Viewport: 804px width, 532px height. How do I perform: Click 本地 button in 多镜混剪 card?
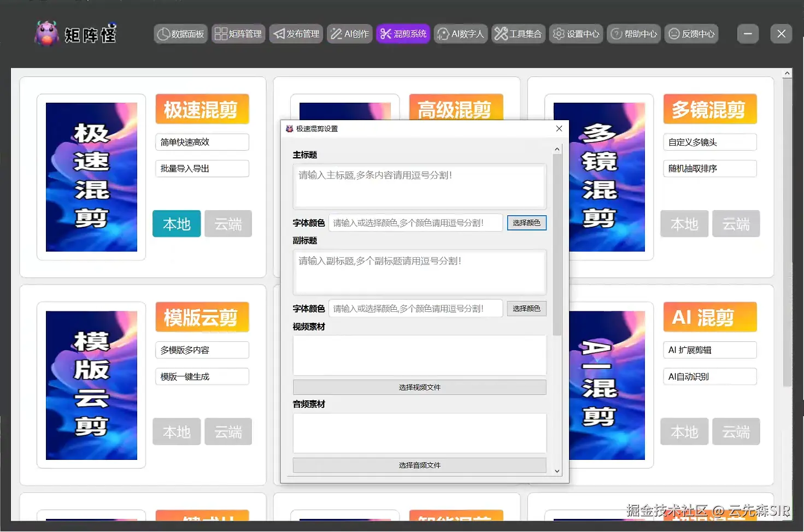(x=684, y=224)
